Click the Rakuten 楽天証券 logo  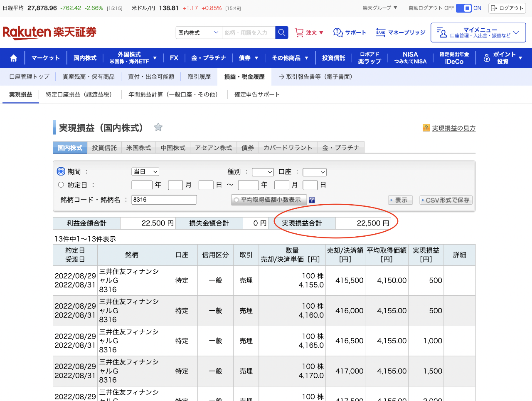49,32
